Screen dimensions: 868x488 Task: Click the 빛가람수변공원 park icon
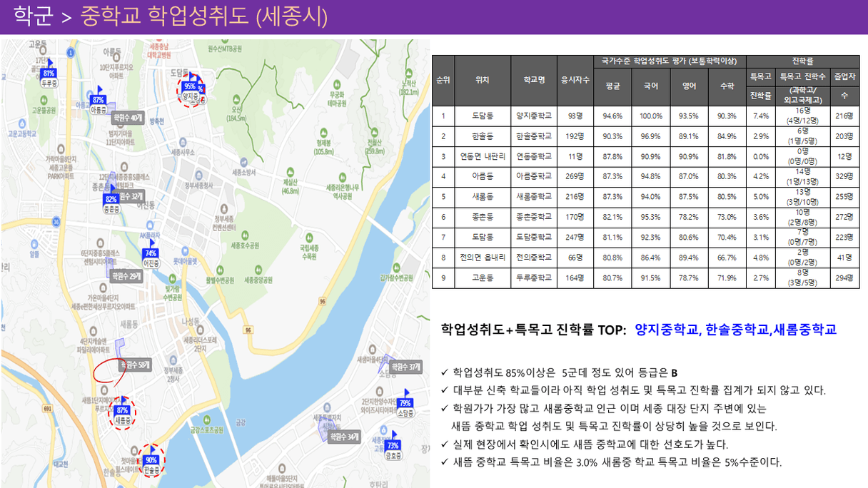pos(172,280)
